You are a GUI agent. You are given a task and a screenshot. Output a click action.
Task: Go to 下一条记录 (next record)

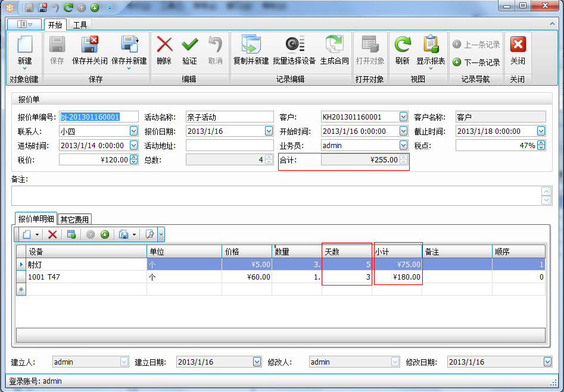click(x=476, y=62)
